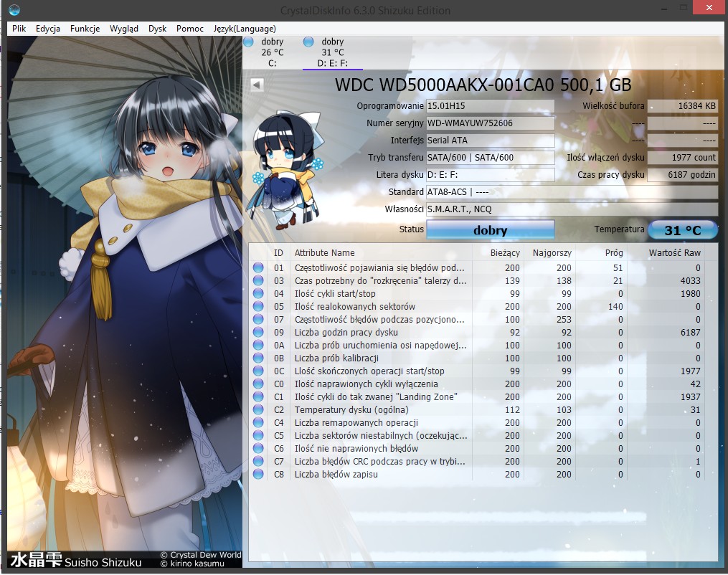
Task: Click the Attribute Name column header
Action: pos(381,253)
